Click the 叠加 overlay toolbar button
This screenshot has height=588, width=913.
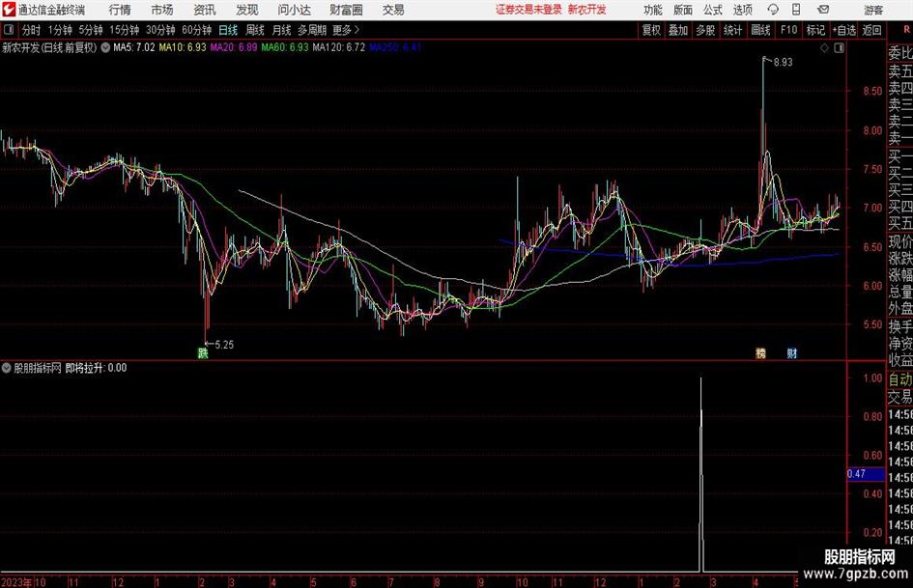678,30
